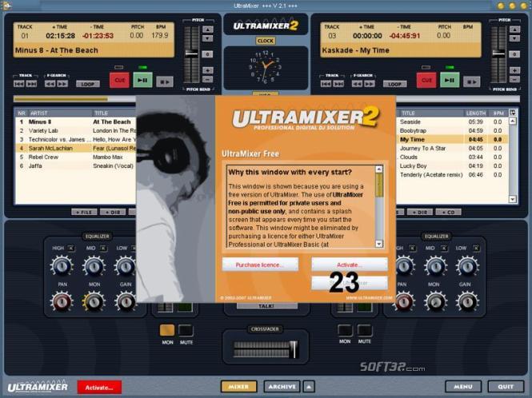Click +DIR under the left playlist
The height and width of the screenshot is (398, 532).
(x=113, y=213)
